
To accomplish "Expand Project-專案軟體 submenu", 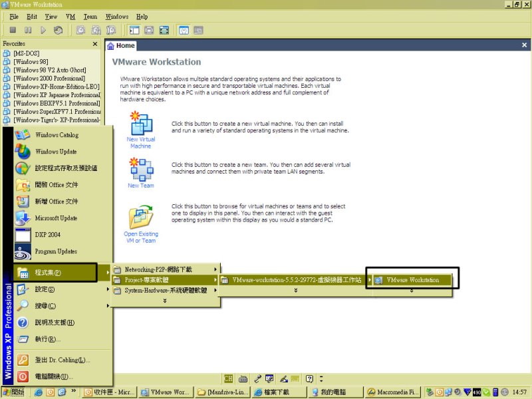I will (166, 280).
